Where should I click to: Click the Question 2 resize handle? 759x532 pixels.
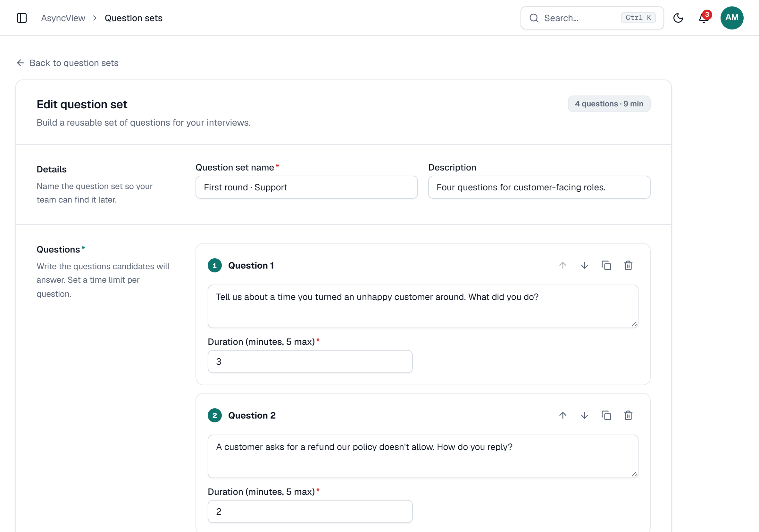(634, 474)
